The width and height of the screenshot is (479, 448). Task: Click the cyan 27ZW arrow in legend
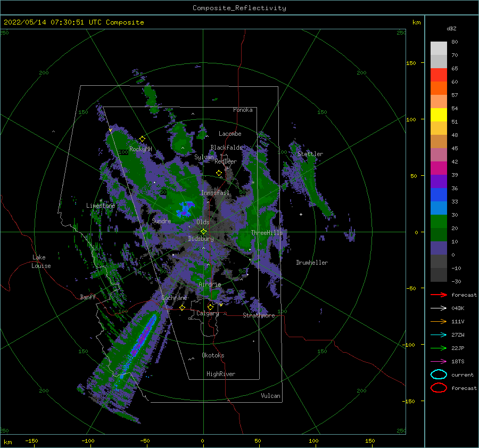pos(439,335)
